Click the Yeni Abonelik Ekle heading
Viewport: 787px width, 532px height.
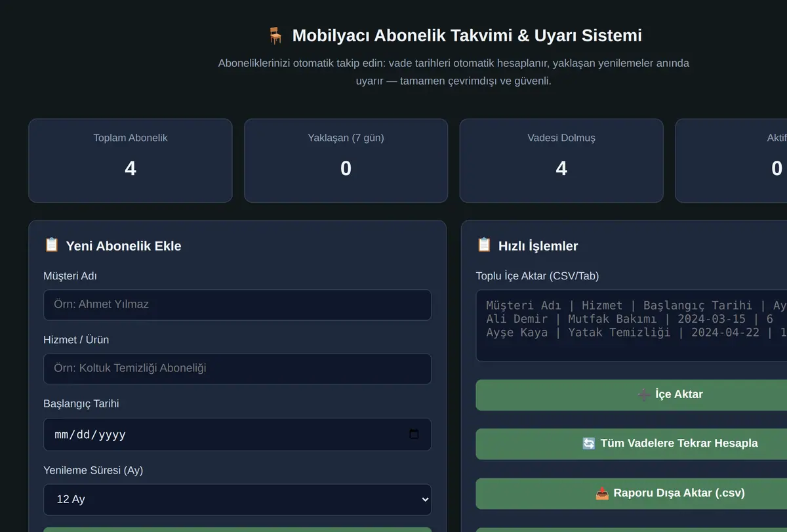coord(123,246)
